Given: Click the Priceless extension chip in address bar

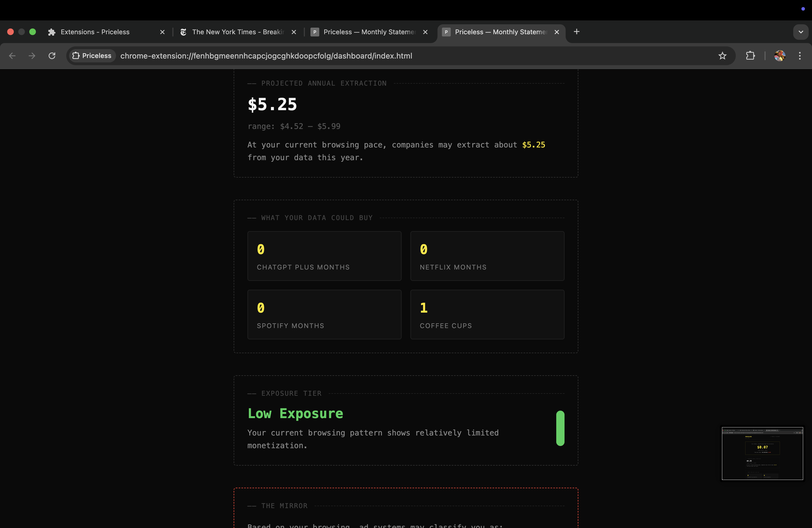Looking at the screenshot, I should (x=92, y=56).
